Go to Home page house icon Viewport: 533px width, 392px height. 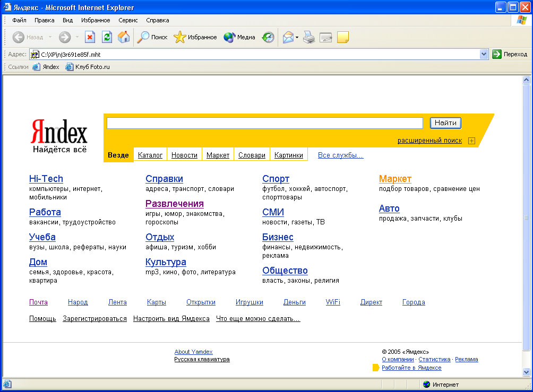(124, 37)
